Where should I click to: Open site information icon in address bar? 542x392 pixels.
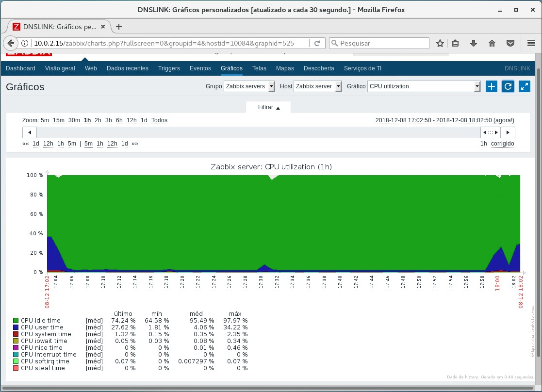click(x=25, y=43)
